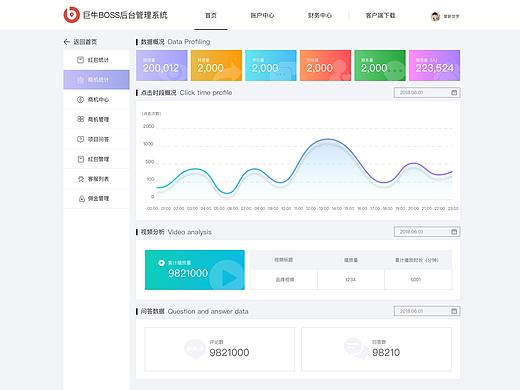The width and height of the screenshot is (520, 390).
Task: Click the red 2,000 data card
Action: pos(325,65)
